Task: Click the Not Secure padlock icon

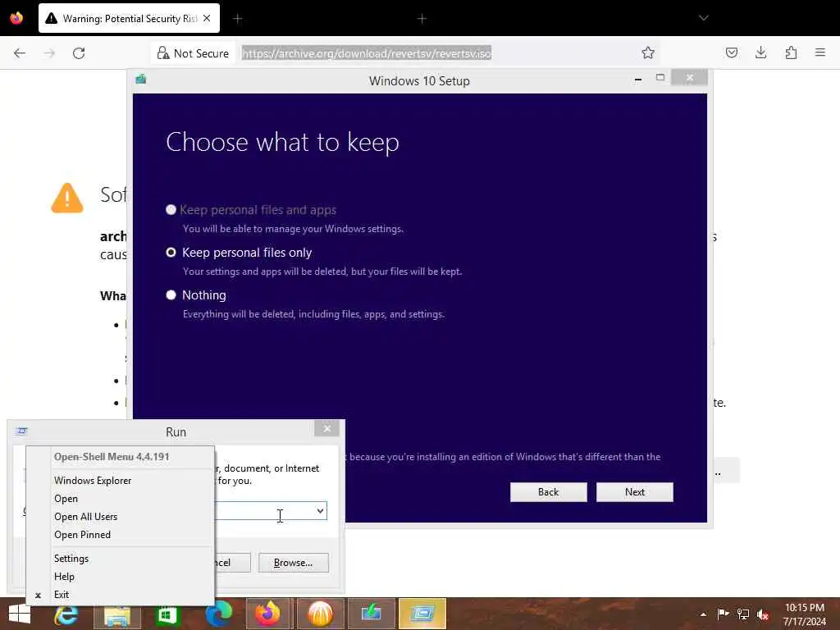Action: (x=163, y=53)
